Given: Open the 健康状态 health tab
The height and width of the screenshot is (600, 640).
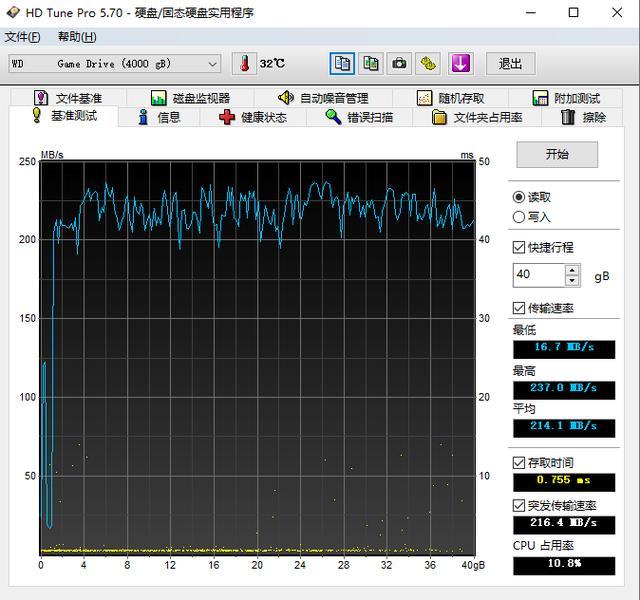Looking at the screenshot, I should [253, 117].
